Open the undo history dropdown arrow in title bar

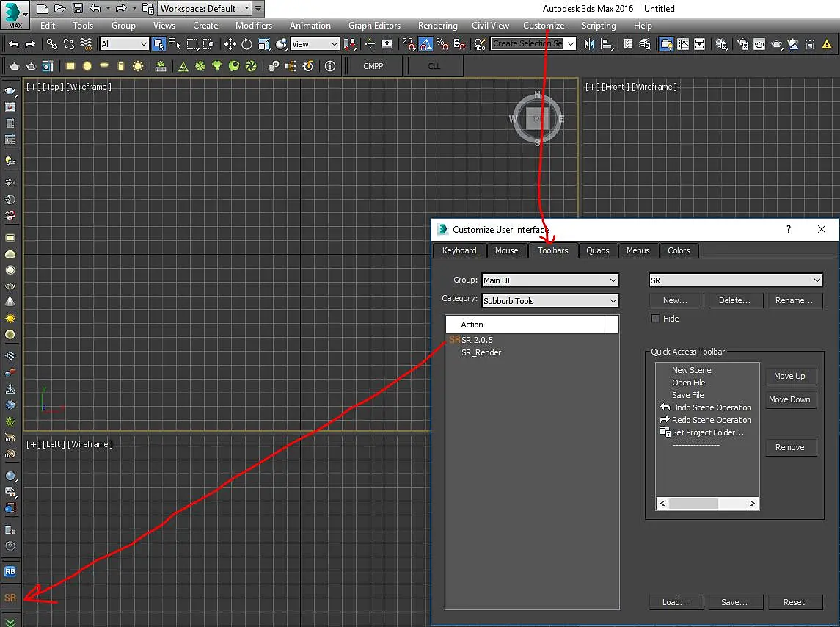108,9
